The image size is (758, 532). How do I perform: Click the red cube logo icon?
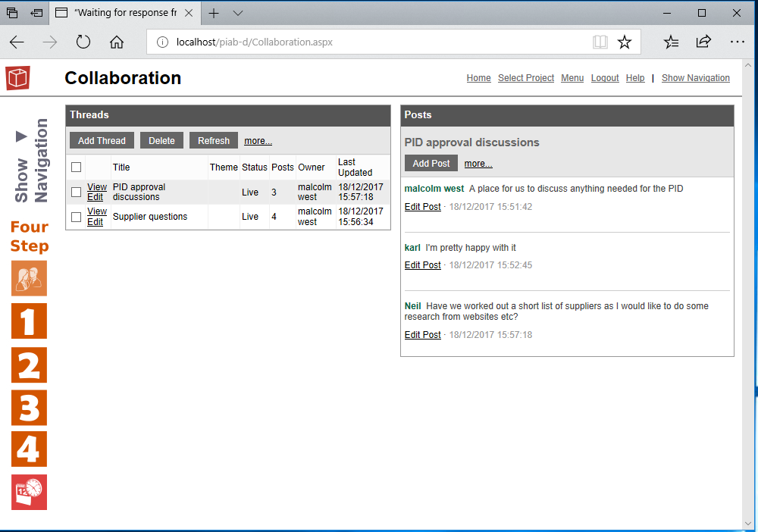tap(17, 78)
